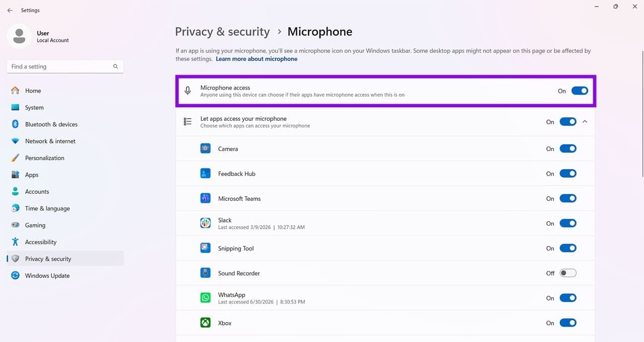Switch off Slack microphone toggle

point(568,223)
